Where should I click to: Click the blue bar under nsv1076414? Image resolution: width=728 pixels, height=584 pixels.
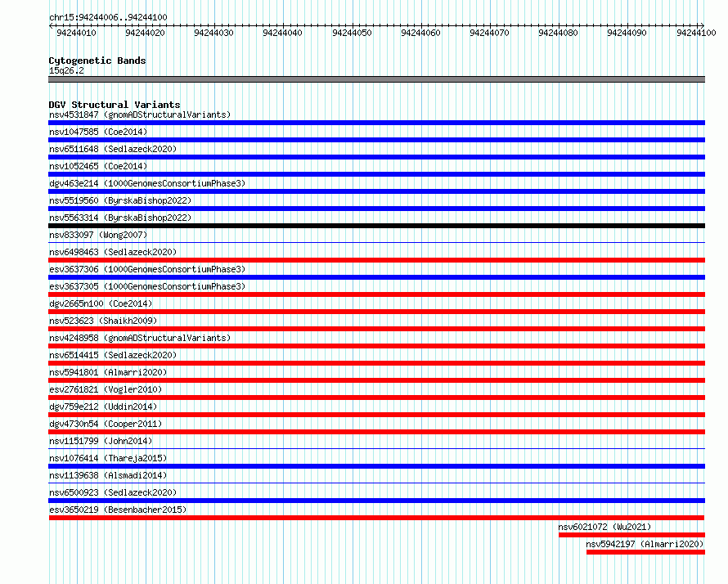point(376,466)
